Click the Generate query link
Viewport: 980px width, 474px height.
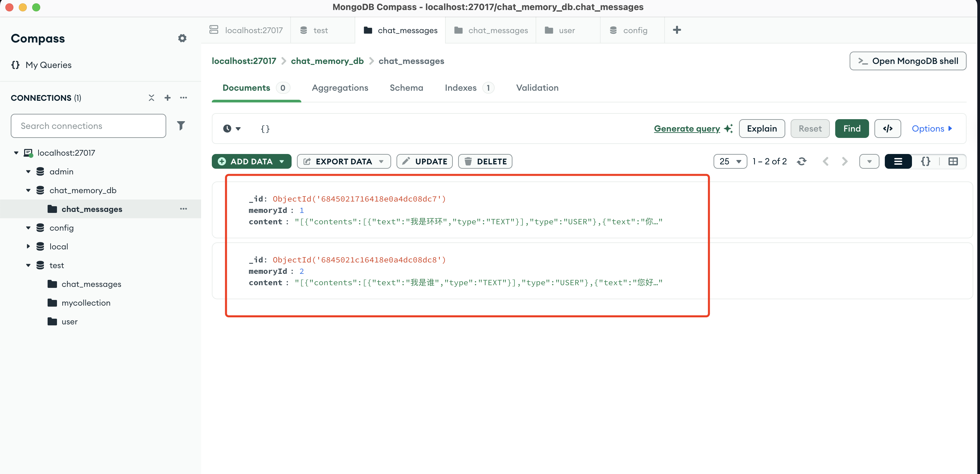(687, 129)
